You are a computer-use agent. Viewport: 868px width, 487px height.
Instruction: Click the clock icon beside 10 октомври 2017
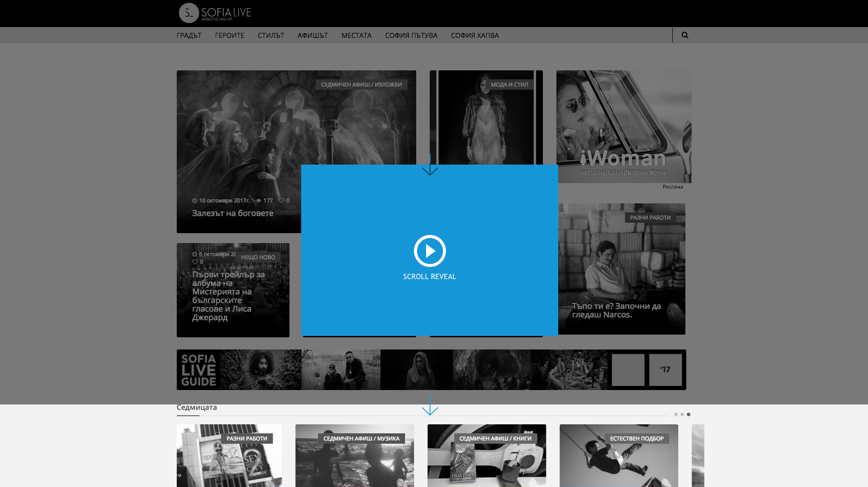pyautogui.click(x=194, y=201)
